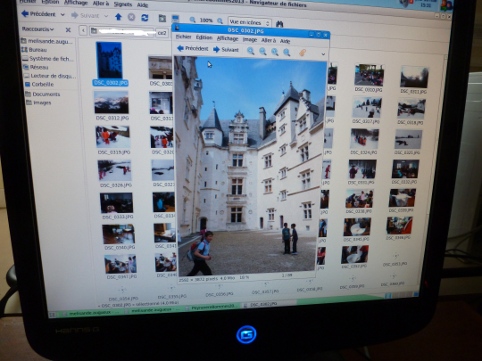Screen dimensions: 482x361
Task: Open the Signets menu in file browser
Action: [x=123, y=4]
